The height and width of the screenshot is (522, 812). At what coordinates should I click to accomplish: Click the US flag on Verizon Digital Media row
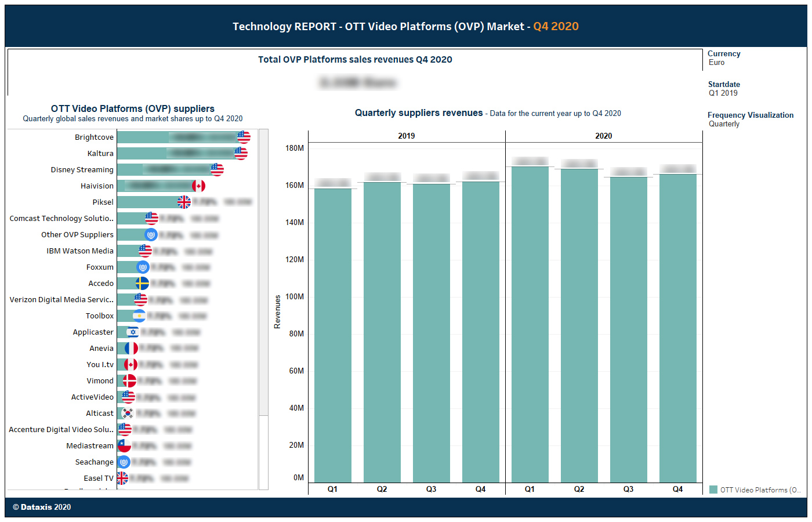click(140, 299)
